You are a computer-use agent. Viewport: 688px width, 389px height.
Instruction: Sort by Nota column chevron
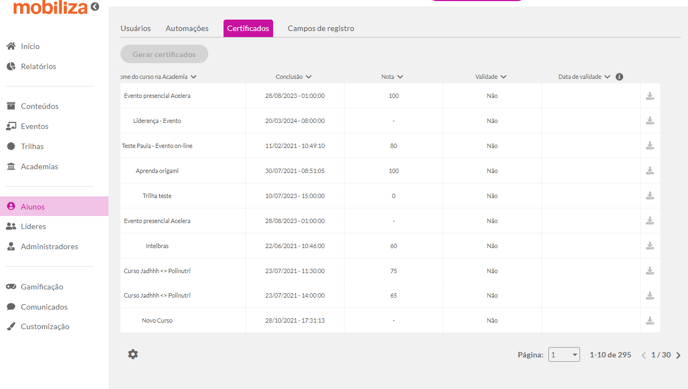tap(400, 77)
